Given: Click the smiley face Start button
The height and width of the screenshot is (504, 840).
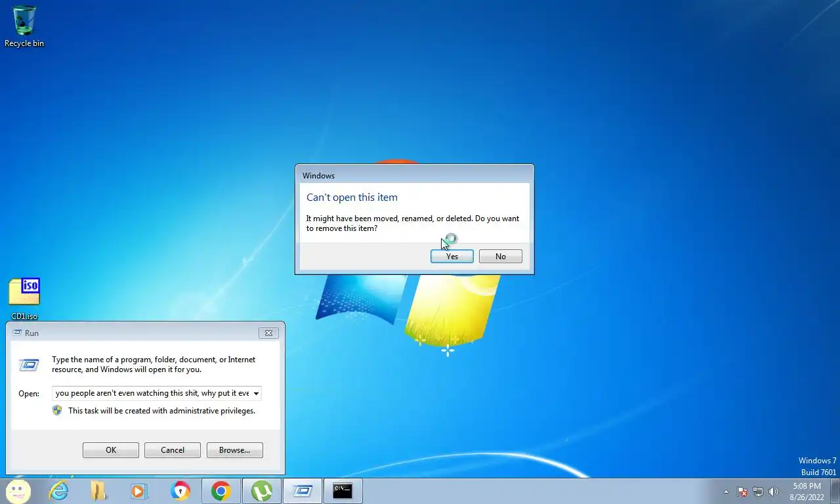Looking at the screenshot, I should (18, 491).
